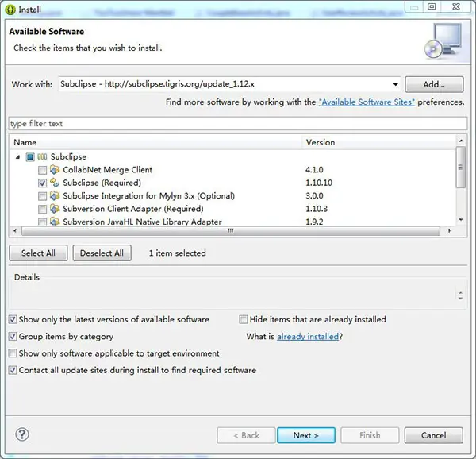Select Subversion Client Adapter (Required) row text
The image size is (476, 459).
pos(133,209)
